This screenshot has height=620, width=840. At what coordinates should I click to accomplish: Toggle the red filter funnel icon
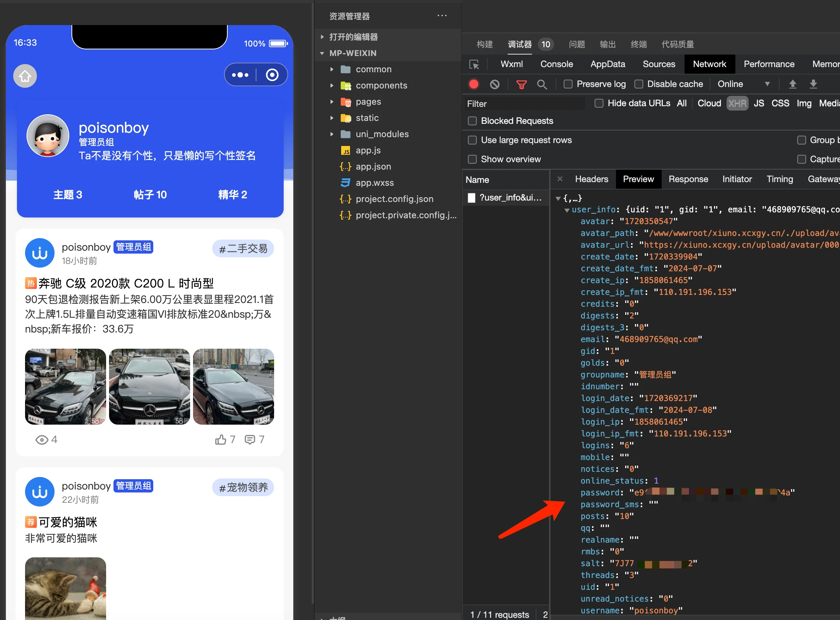[521, 84]
